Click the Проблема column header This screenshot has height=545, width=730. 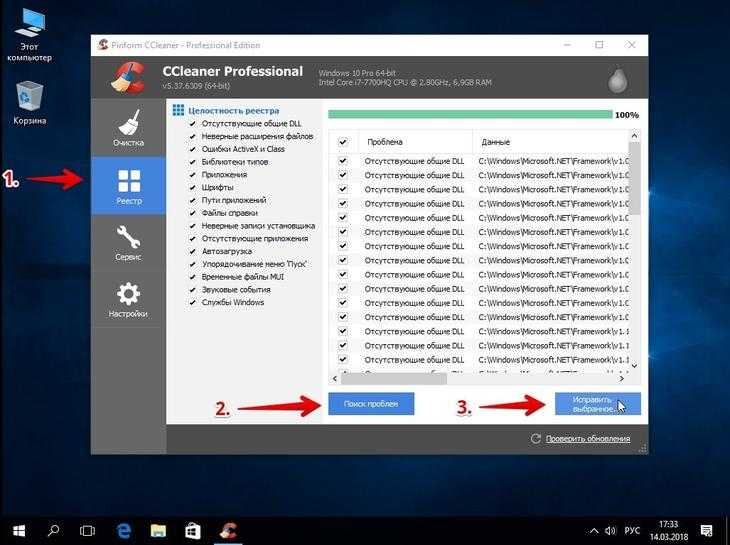pos(416,142)
